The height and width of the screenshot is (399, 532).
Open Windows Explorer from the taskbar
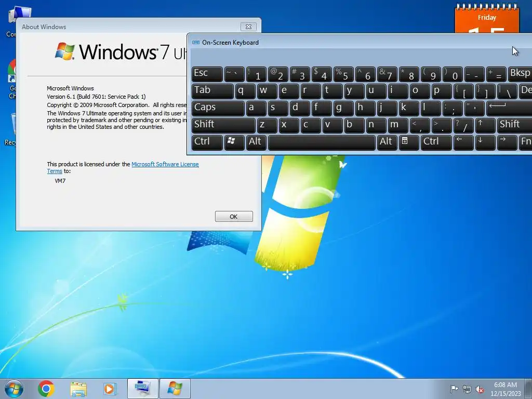78,389
